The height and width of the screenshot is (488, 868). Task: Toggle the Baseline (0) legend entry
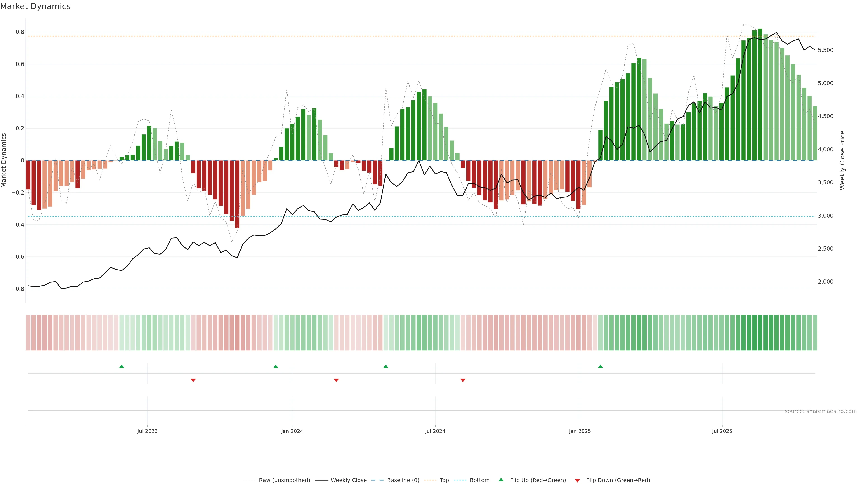click(403, 480)
